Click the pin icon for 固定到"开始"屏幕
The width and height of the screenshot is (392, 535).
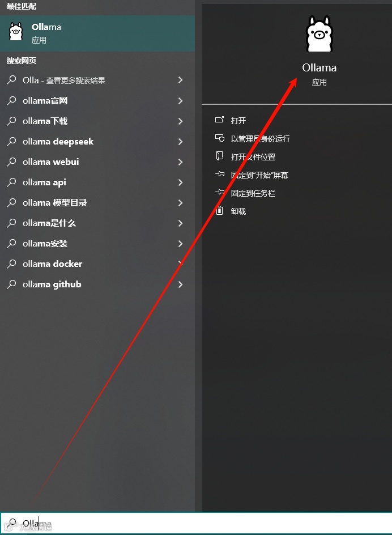click(220, 174)
